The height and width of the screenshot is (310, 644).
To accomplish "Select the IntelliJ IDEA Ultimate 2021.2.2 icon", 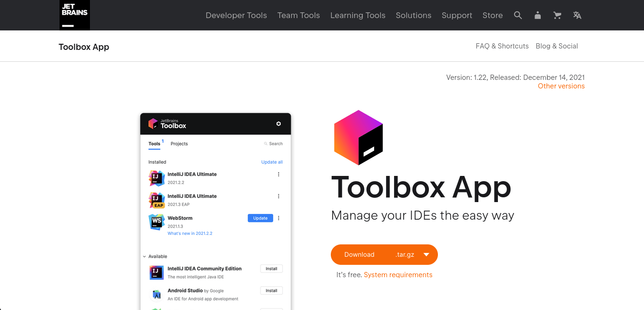I will [x=156, y=177].
